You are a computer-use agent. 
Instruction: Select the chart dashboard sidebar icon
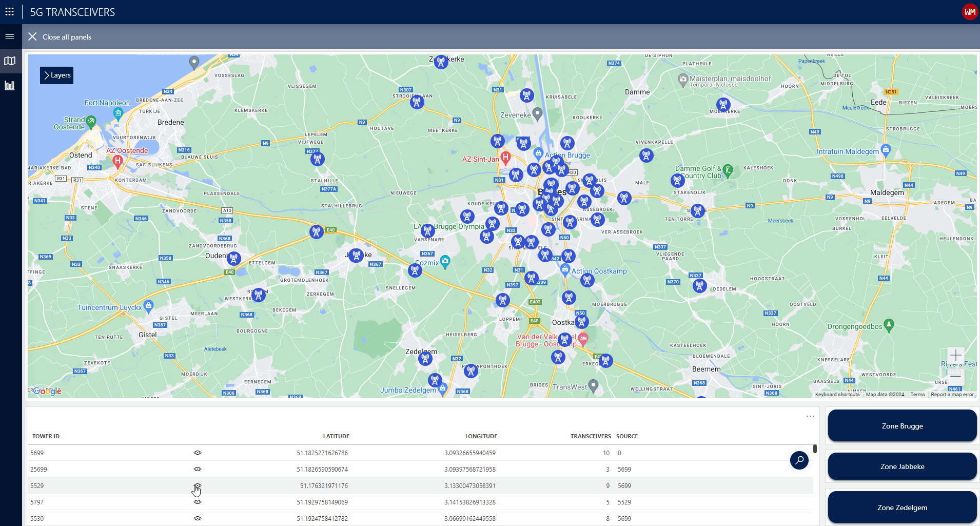click(10, 85)
